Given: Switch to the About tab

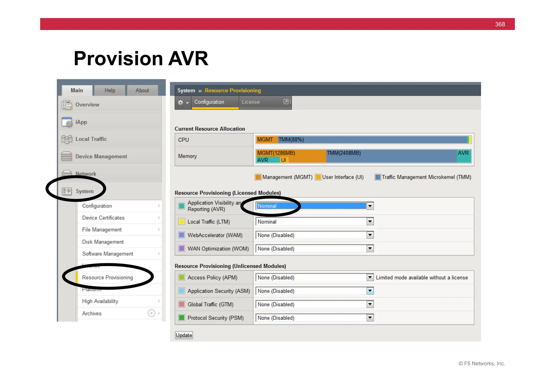Looking at the screenshot, I should (x=142, y=90).
